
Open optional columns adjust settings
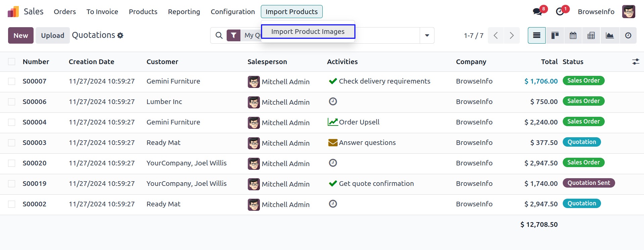point(635,62)
